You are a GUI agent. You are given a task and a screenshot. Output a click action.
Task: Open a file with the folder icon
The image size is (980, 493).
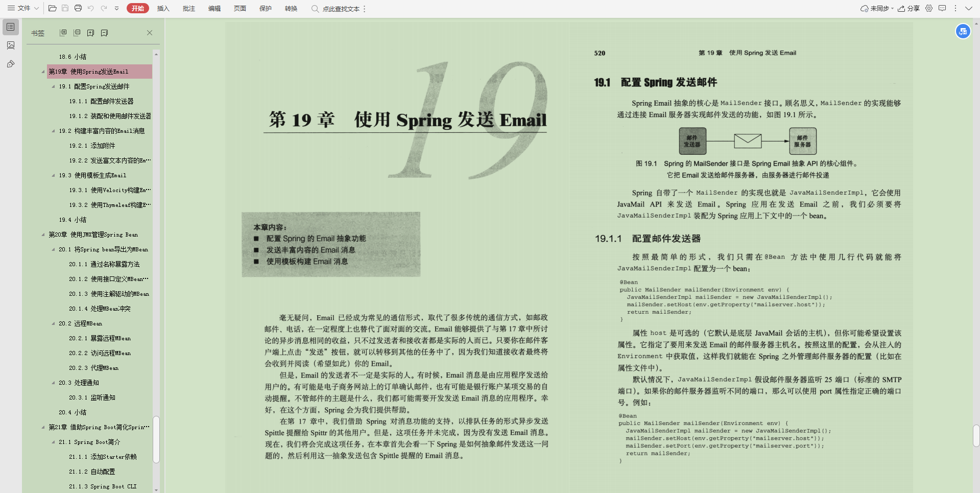pyautogui.click(x=52, y=8)
